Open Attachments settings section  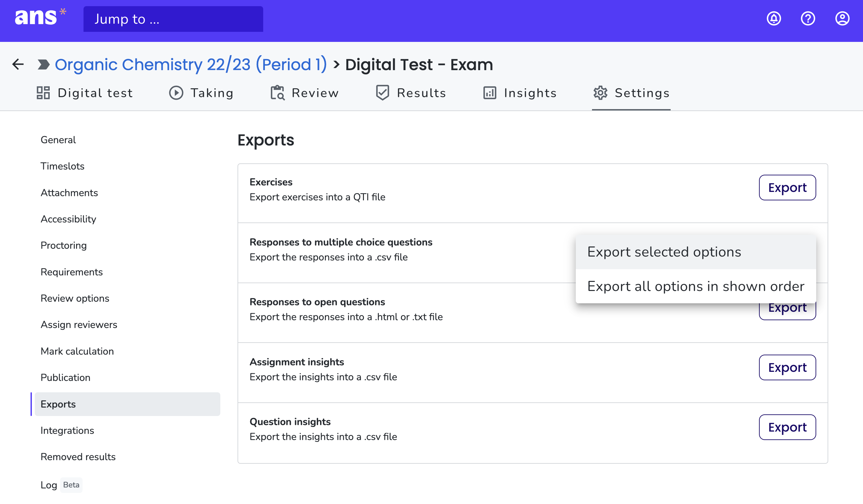click(69, 193)
